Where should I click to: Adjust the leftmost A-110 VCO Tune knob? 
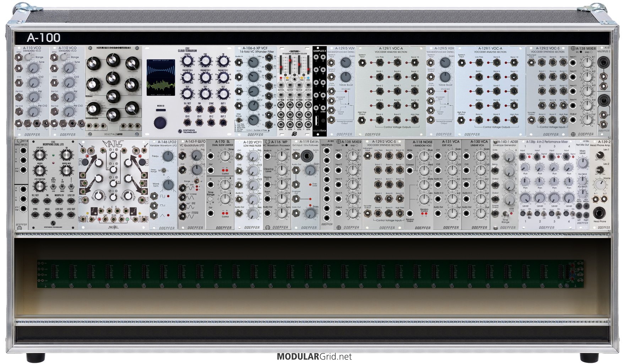point(33,67)
